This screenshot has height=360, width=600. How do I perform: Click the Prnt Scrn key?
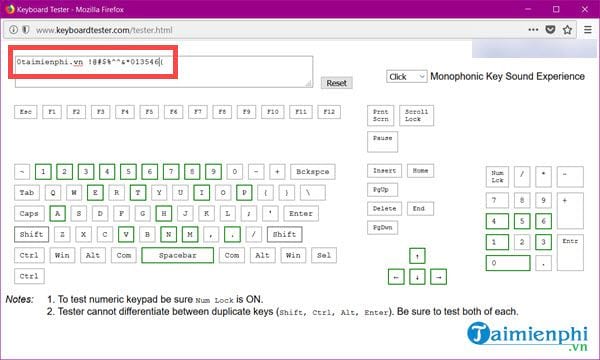[x=380, y=116]
